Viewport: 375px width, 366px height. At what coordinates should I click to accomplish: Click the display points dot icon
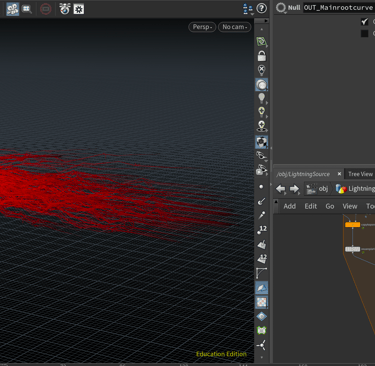click(261, 187)
